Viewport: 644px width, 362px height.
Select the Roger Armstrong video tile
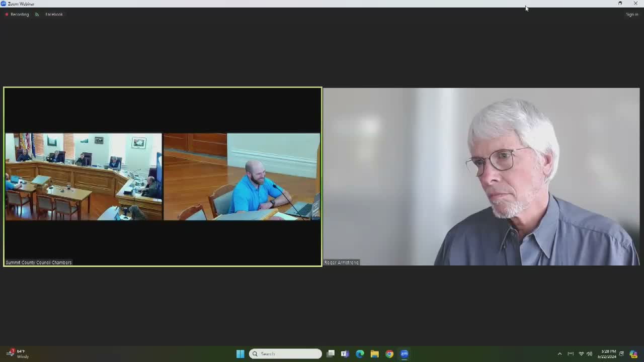pyautogui.click(x=481, y=176)
